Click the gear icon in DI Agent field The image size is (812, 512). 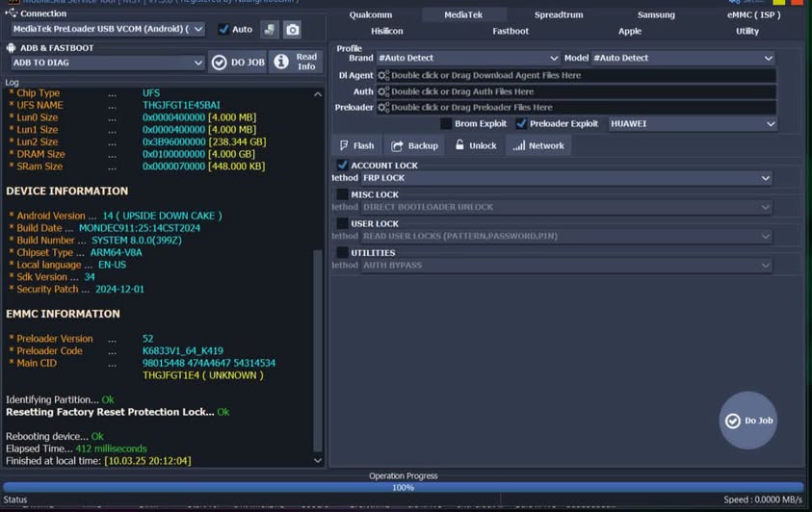click(383, 75)
